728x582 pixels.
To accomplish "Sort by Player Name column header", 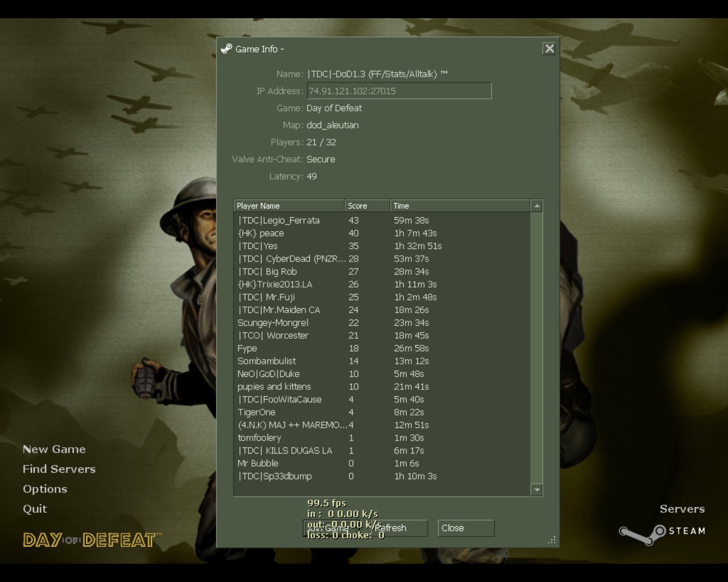I will (x=289, y=206).
